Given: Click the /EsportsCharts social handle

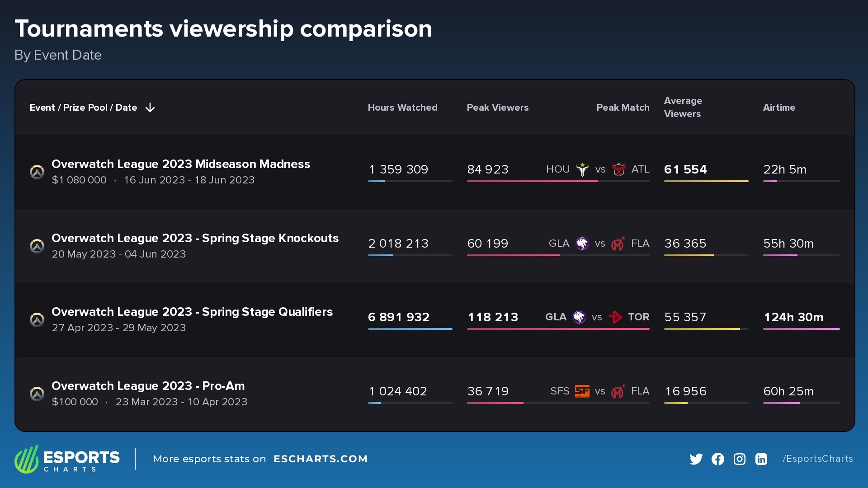Looking at the screenshot, I should tap(818, 459).
